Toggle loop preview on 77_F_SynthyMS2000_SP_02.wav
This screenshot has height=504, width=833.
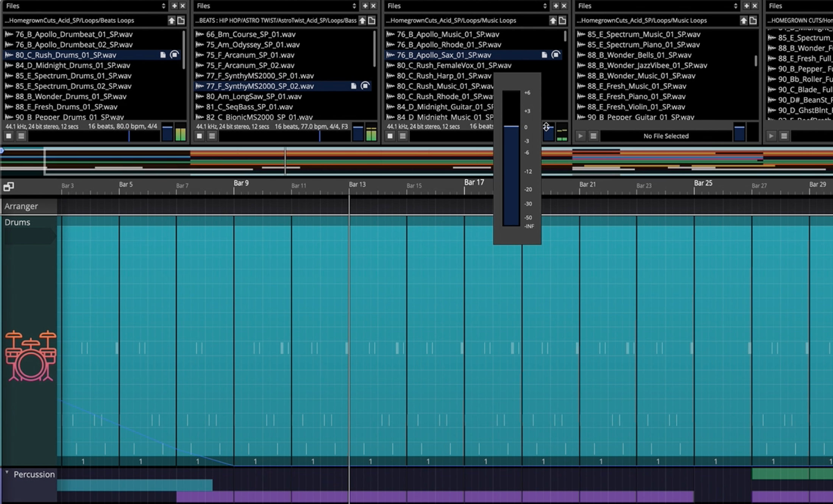click(365, 86)
